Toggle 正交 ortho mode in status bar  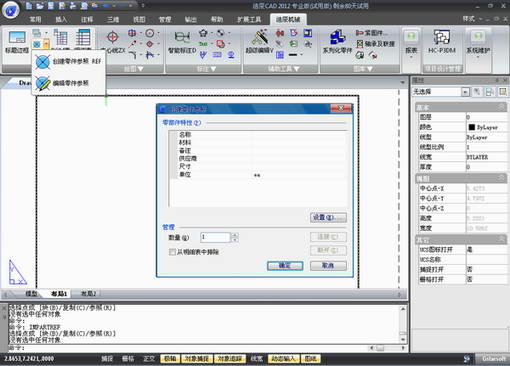point(149,359)
